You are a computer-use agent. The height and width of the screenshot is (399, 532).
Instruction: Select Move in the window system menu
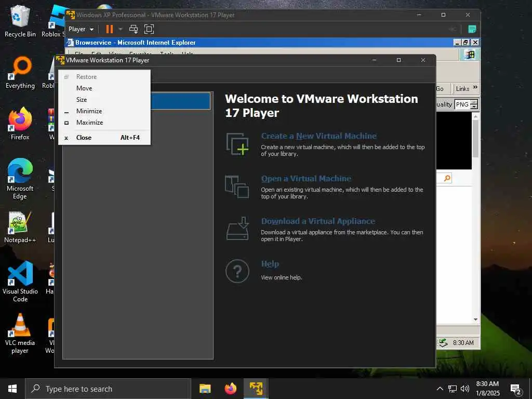(104, 88)
